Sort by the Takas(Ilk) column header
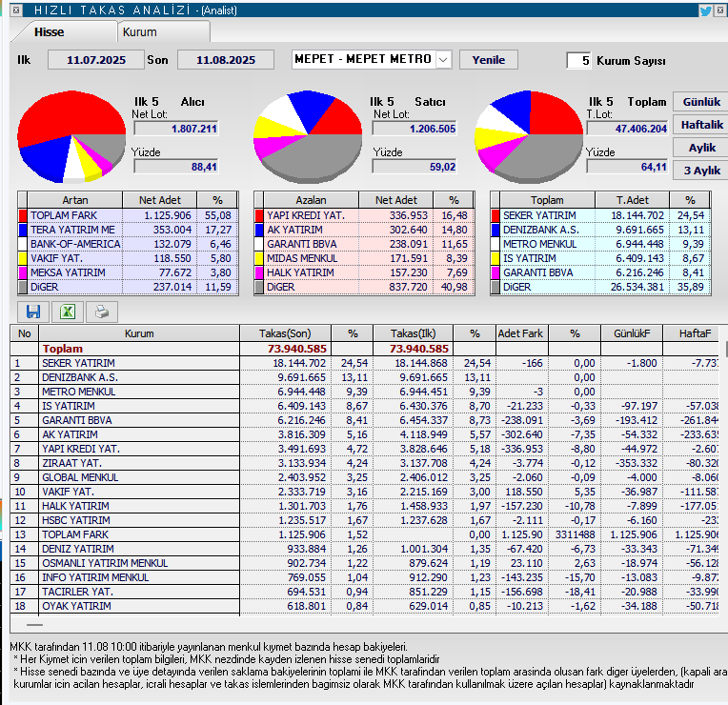 (413, 333)
